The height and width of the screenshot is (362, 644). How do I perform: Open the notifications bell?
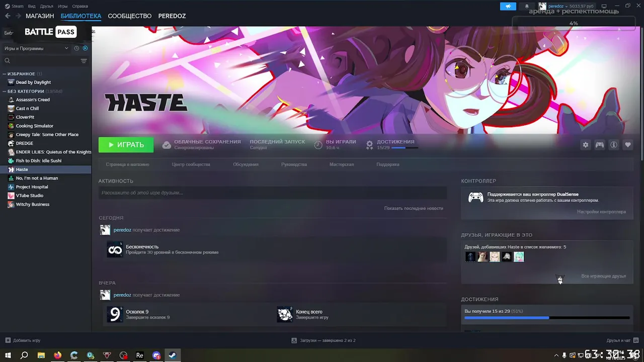(527, 6)
